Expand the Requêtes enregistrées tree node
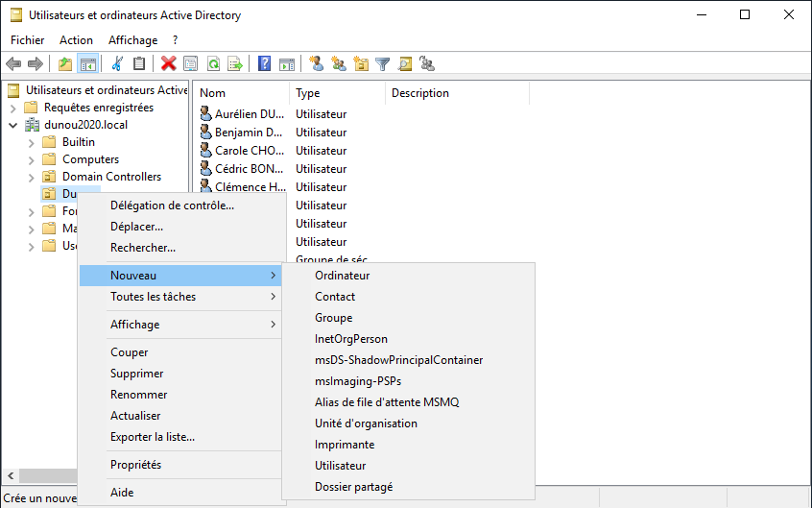 point(13,108)
